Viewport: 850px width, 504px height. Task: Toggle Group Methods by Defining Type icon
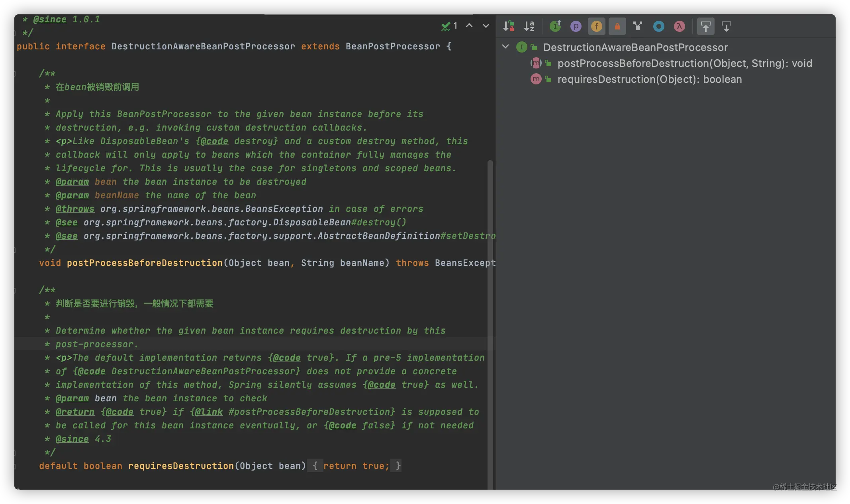(x=638, y=26)
